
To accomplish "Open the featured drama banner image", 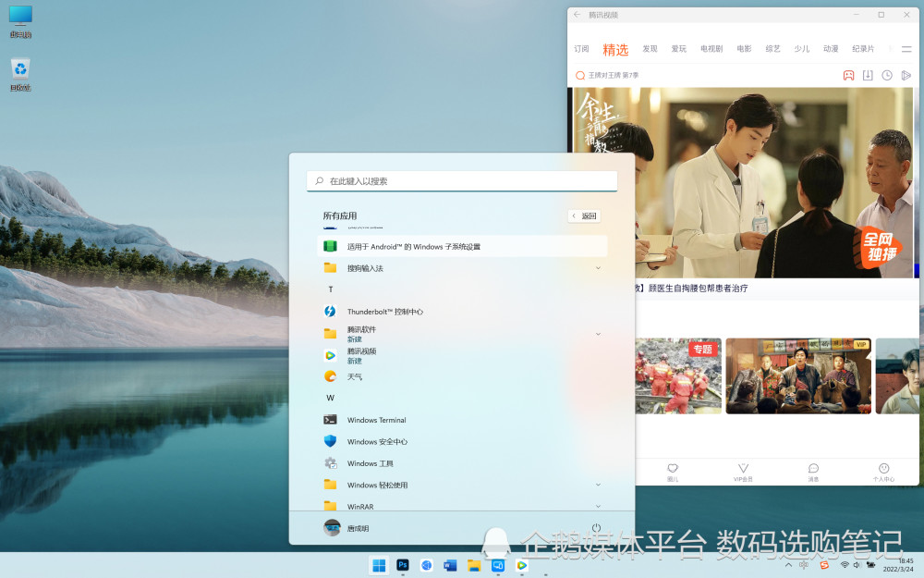I will [x=743, y=183].
